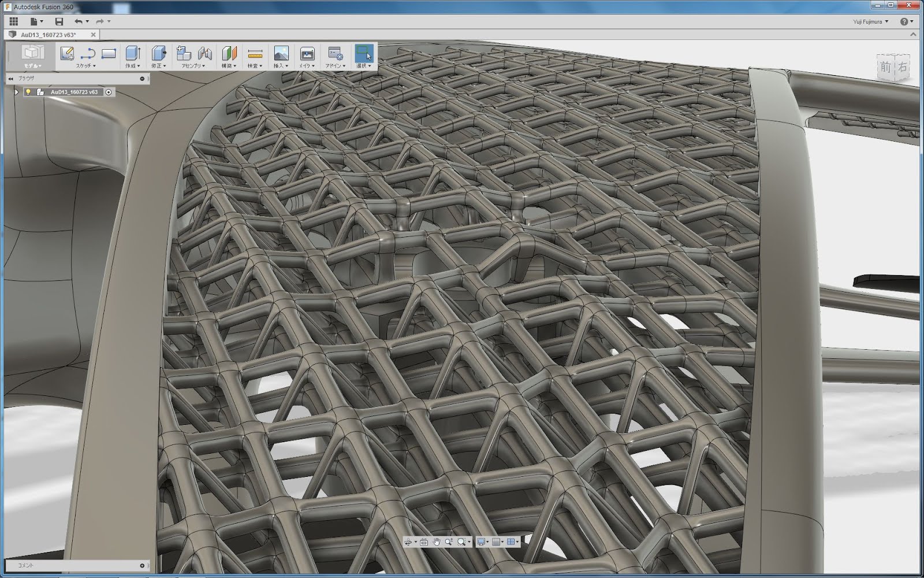Screen dimensions: 924x578
Task: Select the Create Sketch tool
Action: [x=68, y=53]
